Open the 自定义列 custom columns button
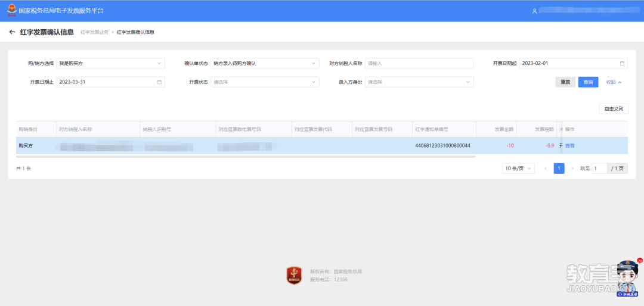Viewport: 644px width, 306px height. [614, 109]
